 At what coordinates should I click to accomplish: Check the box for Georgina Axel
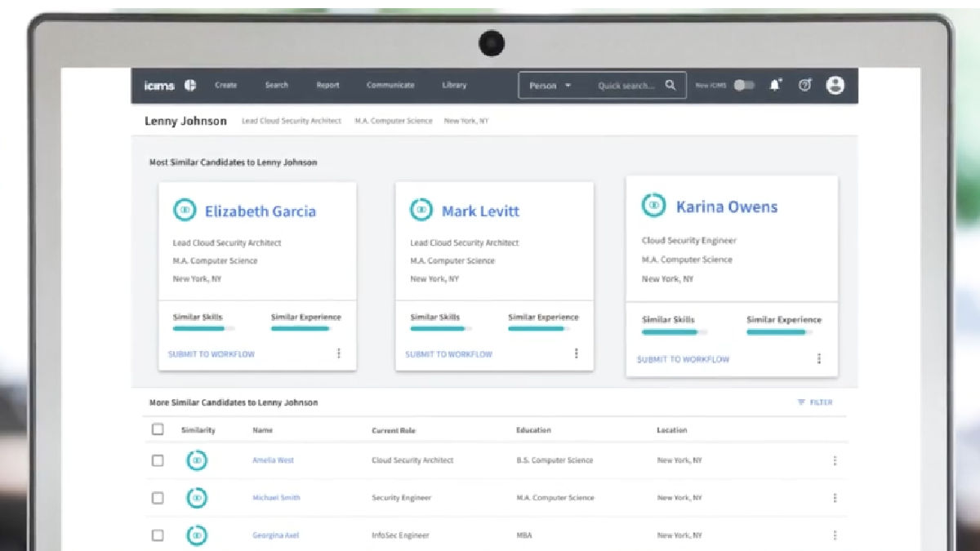(158, 535)
